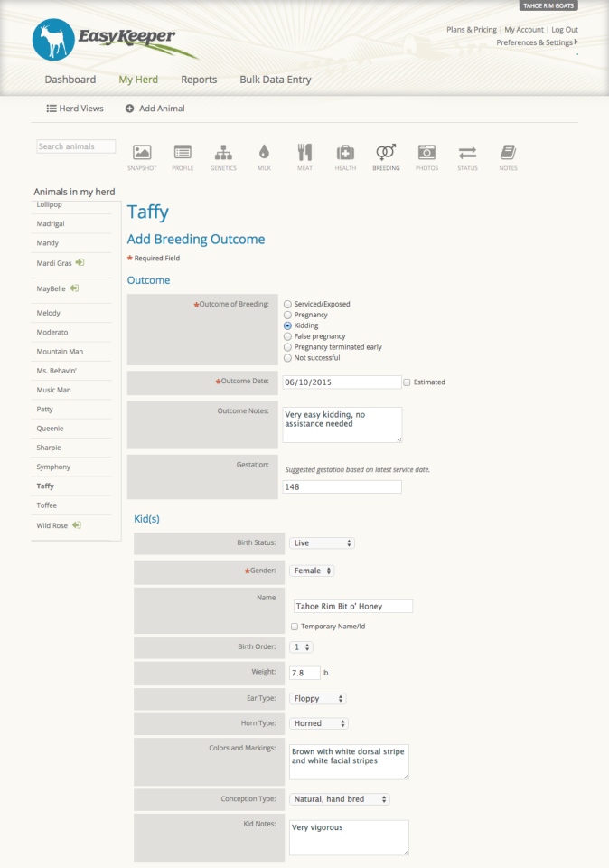609x868 pixels.
Task: Click the Log Out link
Action: click(565, 30)
